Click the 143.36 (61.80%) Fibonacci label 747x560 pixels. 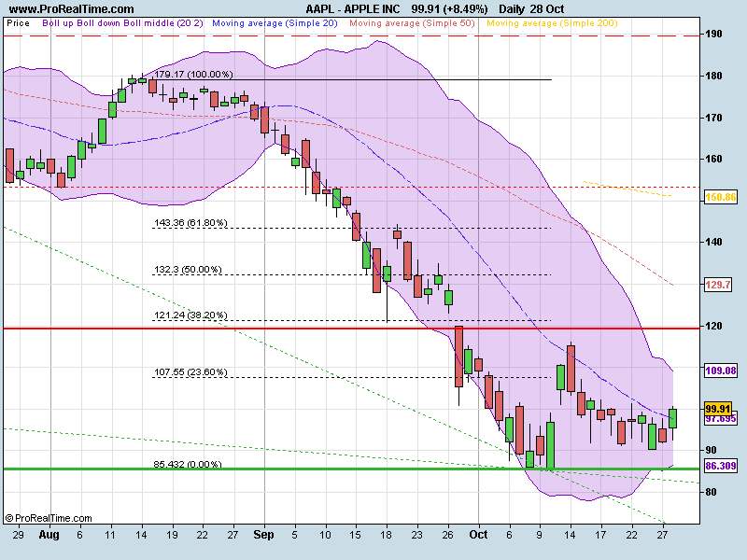pos(190,223)
